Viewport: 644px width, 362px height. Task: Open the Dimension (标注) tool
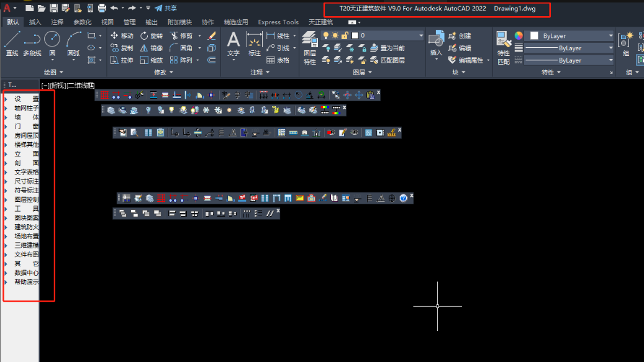click(254, 44)
